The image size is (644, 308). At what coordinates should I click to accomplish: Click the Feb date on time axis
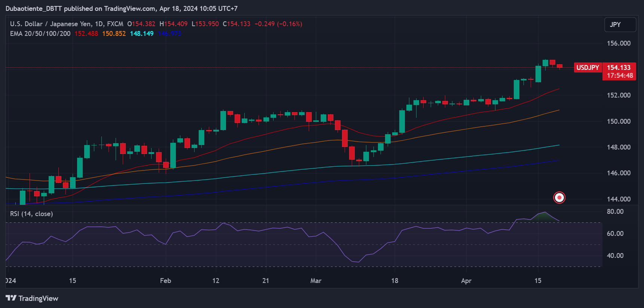click(165, 281)
